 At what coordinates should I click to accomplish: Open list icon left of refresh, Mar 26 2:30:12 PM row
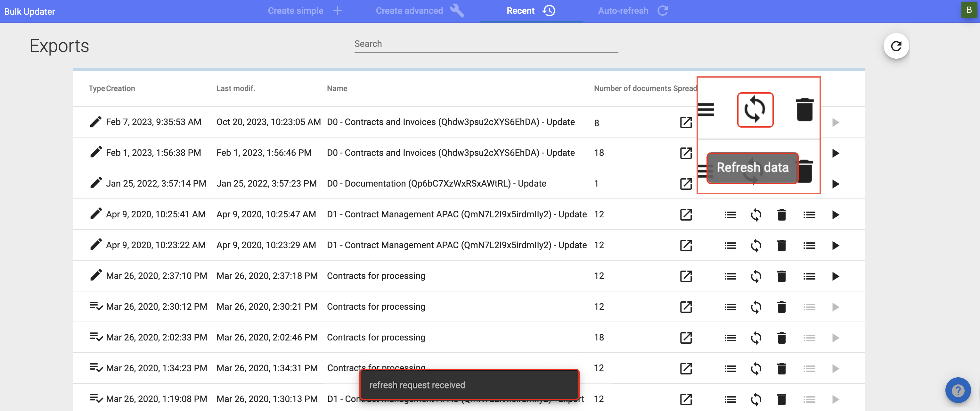coord(730,307)
